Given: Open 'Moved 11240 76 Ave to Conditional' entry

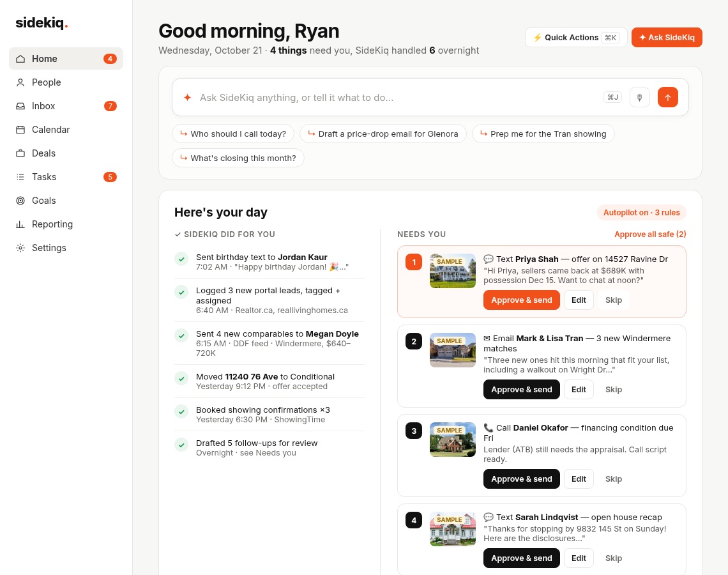Looking at the screenshot, I should [x=269, y=381].
